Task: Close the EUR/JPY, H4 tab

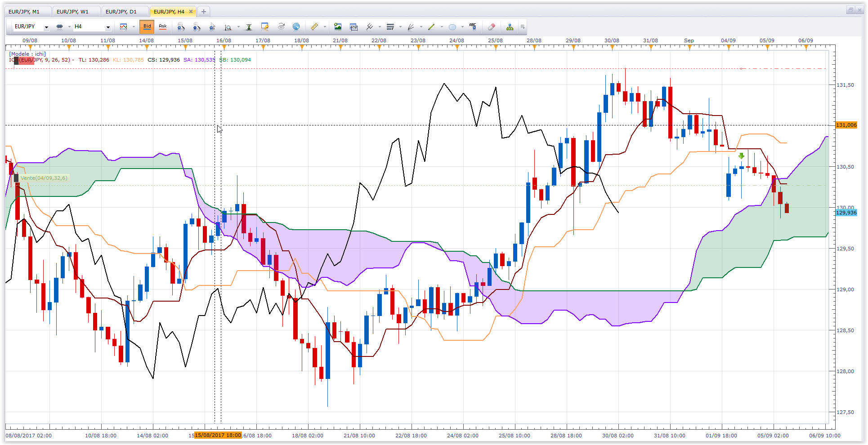Action: [x=191, y=12]
